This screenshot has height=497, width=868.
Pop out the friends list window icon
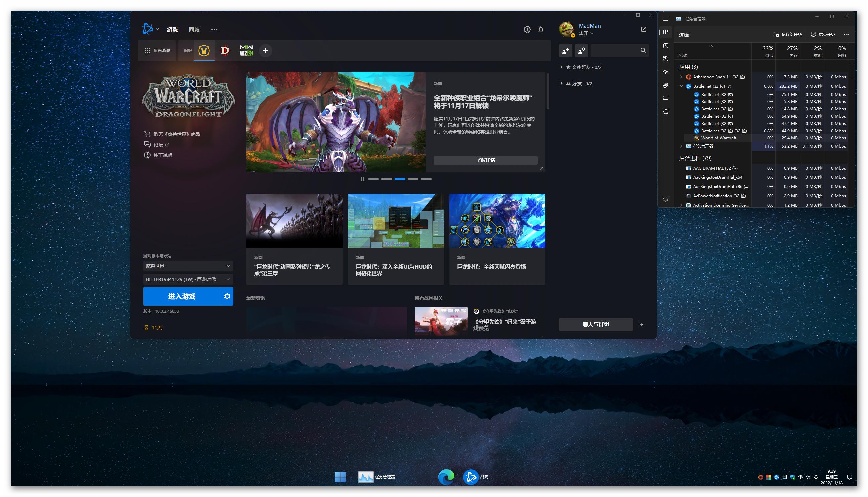(644, 29)
